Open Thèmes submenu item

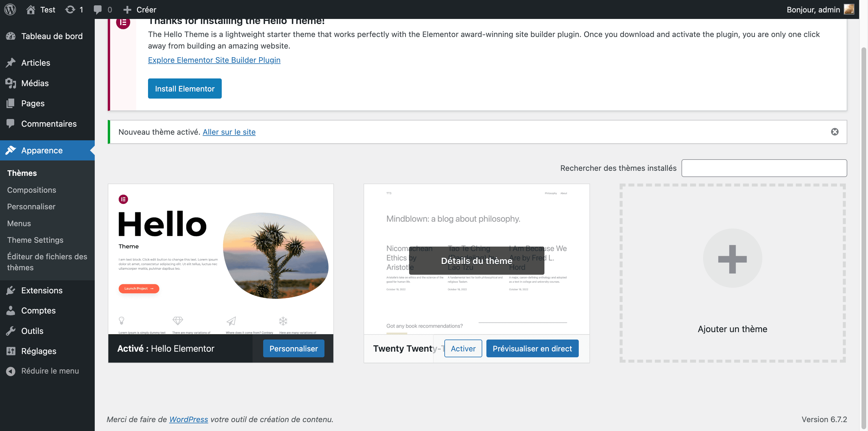pyautogui.click(x=22, y=173)
